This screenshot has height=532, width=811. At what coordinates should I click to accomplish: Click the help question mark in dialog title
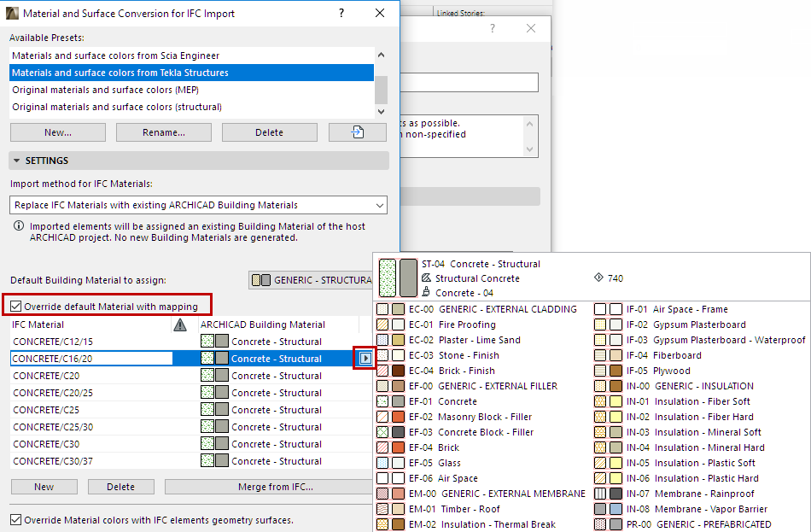click(341, 13)
